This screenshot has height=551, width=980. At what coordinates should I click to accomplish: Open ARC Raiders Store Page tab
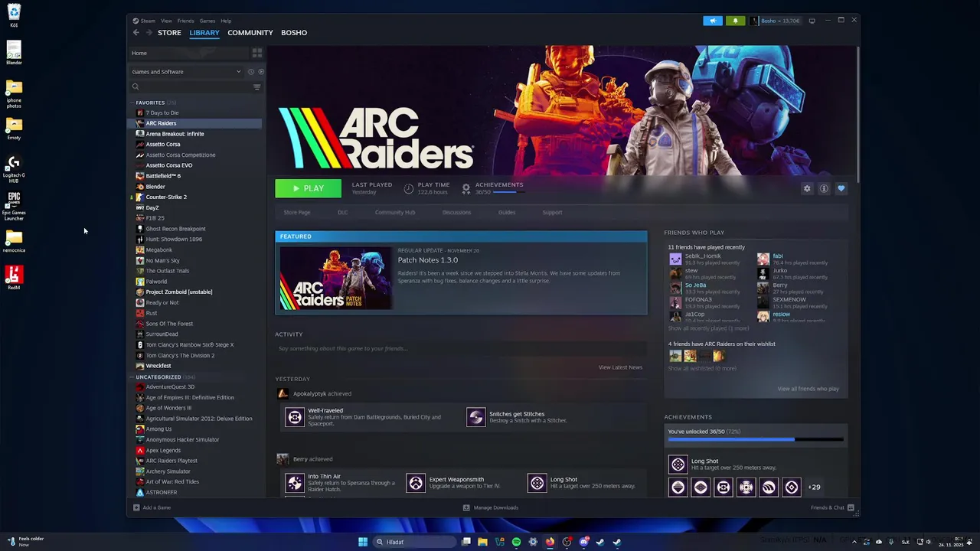pos(297,213)
